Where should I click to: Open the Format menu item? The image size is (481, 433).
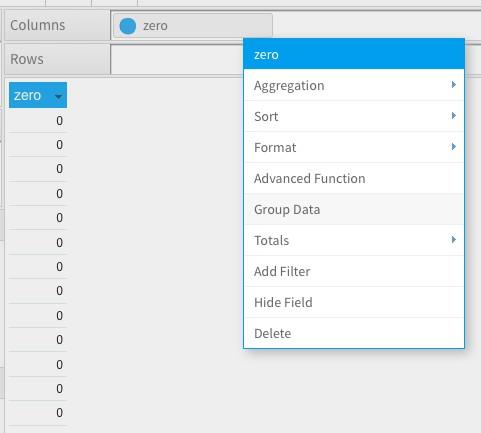coord(354,147)
